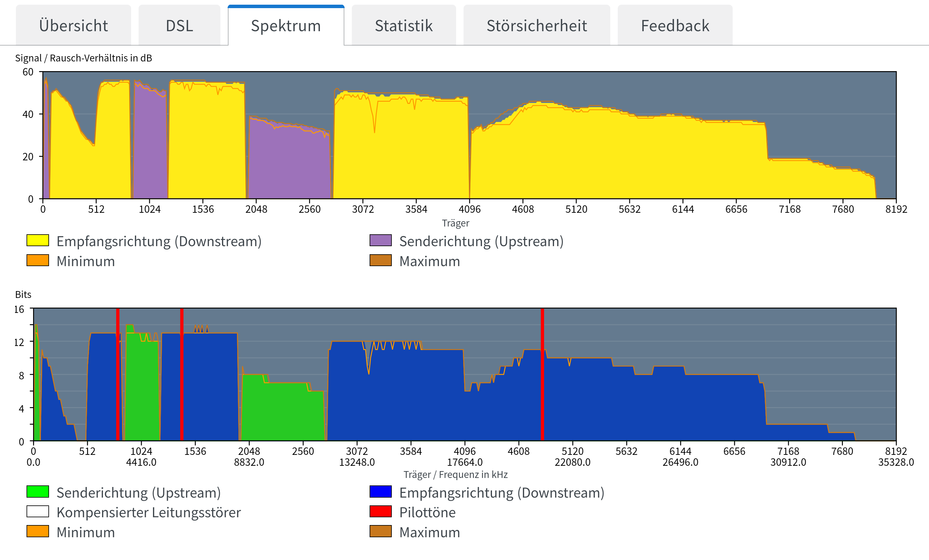The width and height of the screenshot is (929, 560).
Task: Click 'Pilottöne' legend text
Action: (x=428, y=513)
